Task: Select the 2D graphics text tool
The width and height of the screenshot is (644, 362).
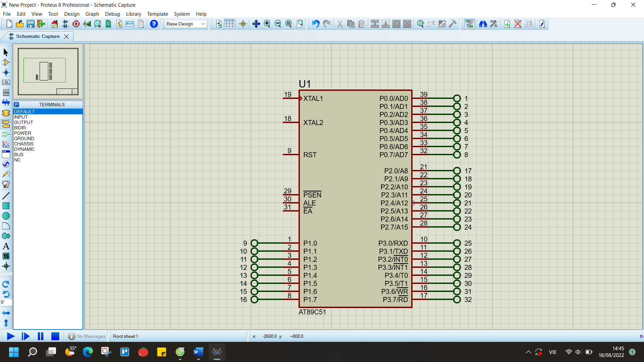Action: pos(6,246)
